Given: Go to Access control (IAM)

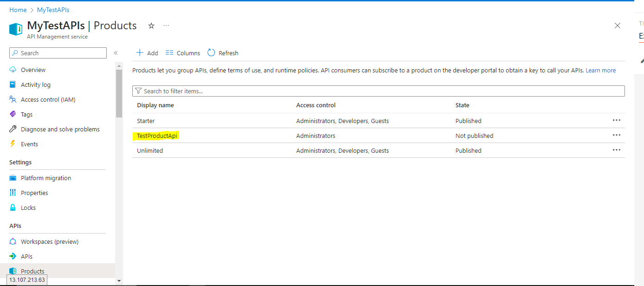Looking at the screenshot, I should point(48,99).
